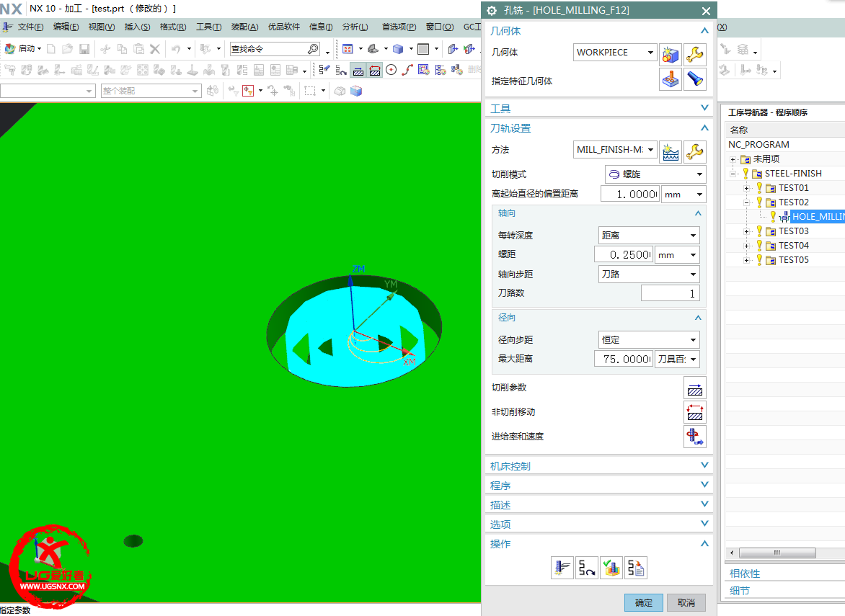Click the 刀路数 input field
Viewport: 845px width, 616px height.
pos(670,293)
